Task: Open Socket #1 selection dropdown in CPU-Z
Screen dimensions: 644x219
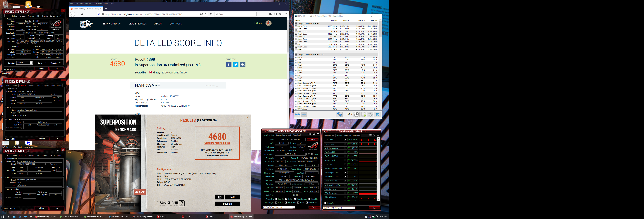Action: (24, 63)
